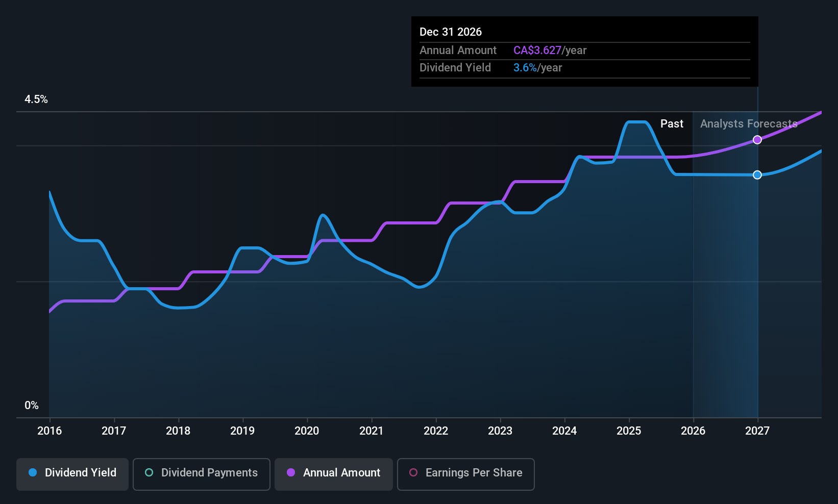Screen dimensions: 838x504
Task: Click the 2024 x-axis year label
Action: point(564,431)
